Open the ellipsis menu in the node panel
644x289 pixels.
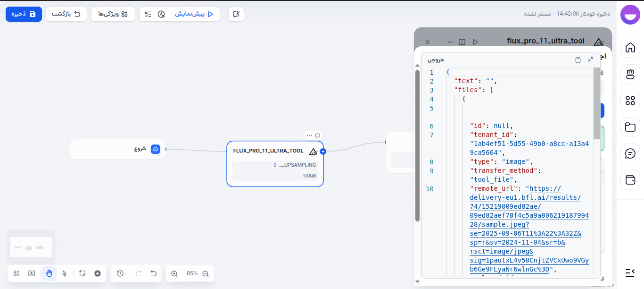point(451,42)
